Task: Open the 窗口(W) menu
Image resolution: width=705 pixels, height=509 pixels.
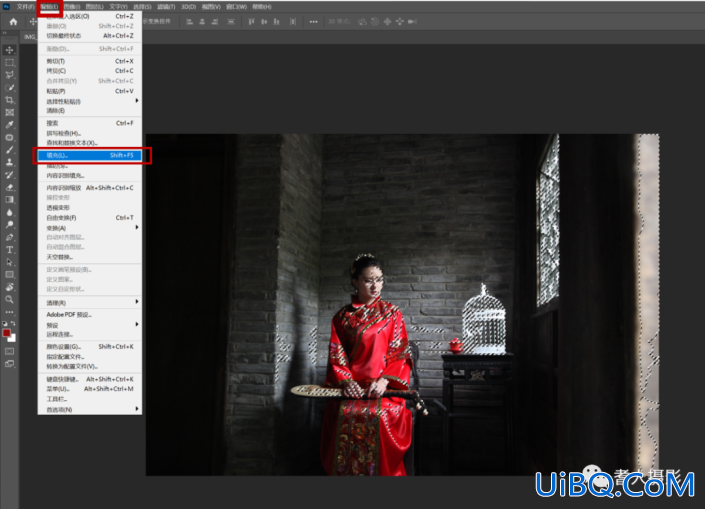Action: [x=236, y=7]
